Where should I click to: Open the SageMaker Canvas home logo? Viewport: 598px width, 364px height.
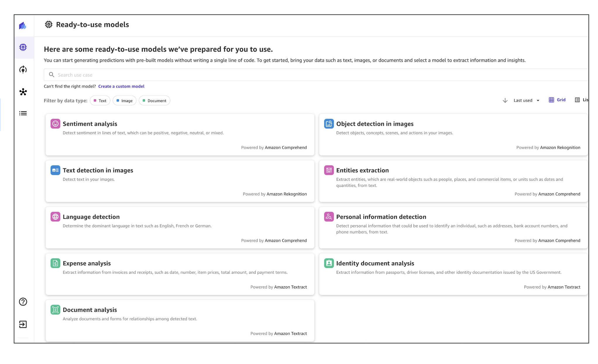[23, 26]
